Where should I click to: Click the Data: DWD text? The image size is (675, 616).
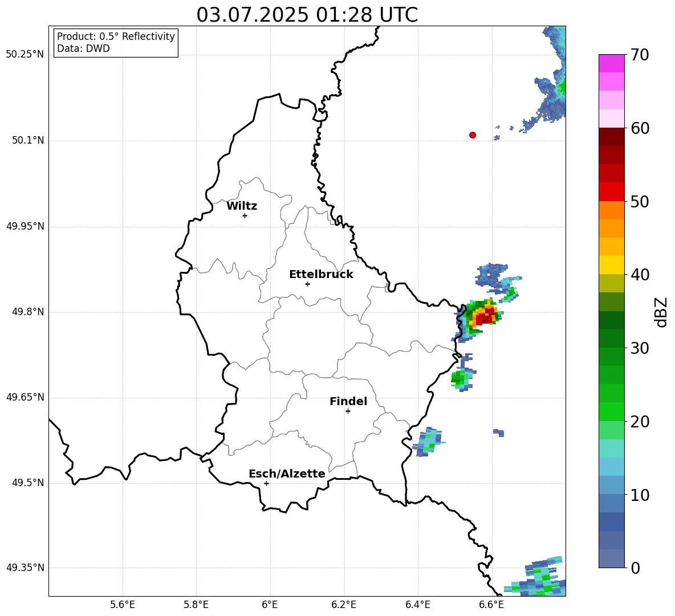[x=83, y=48]
